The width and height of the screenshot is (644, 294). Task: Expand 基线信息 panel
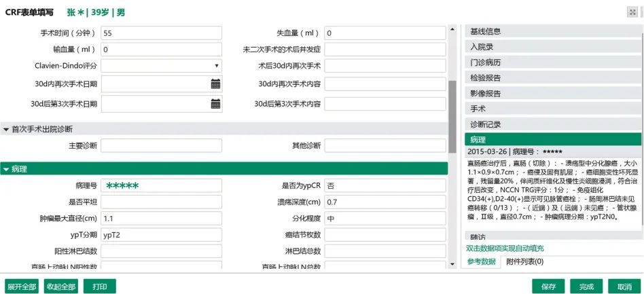(553, 31)
